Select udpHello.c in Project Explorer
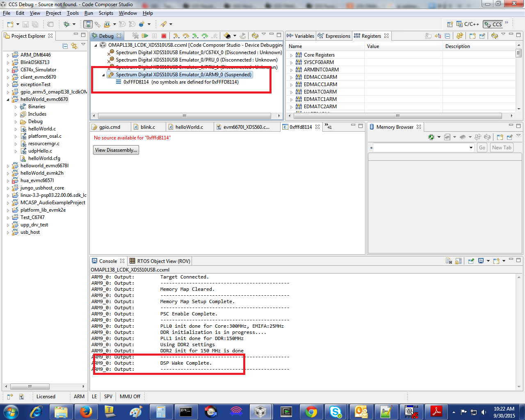Screen dimensions: 525x420 pyautogui.click(x=40, y=151)
